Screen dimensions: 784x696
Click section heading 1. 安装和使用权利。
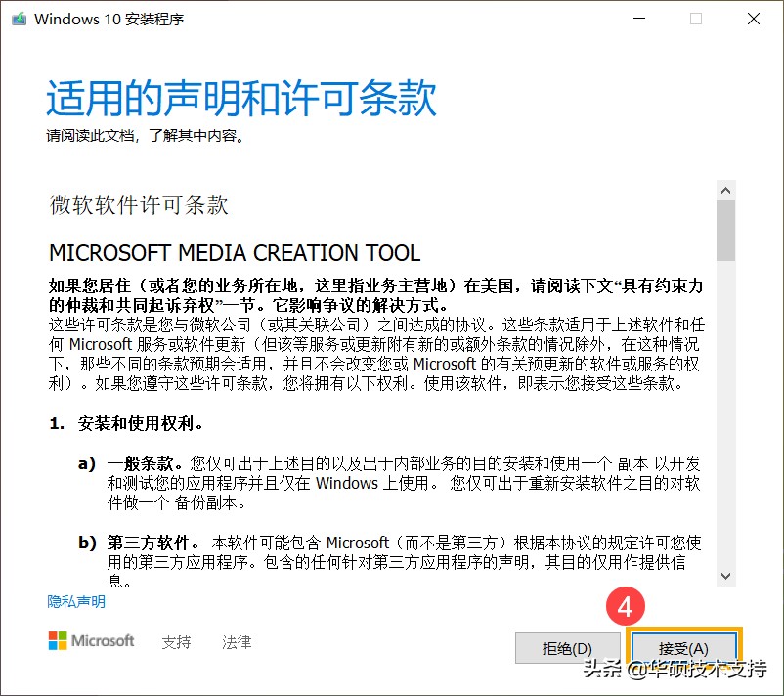[x=126, y=424]
